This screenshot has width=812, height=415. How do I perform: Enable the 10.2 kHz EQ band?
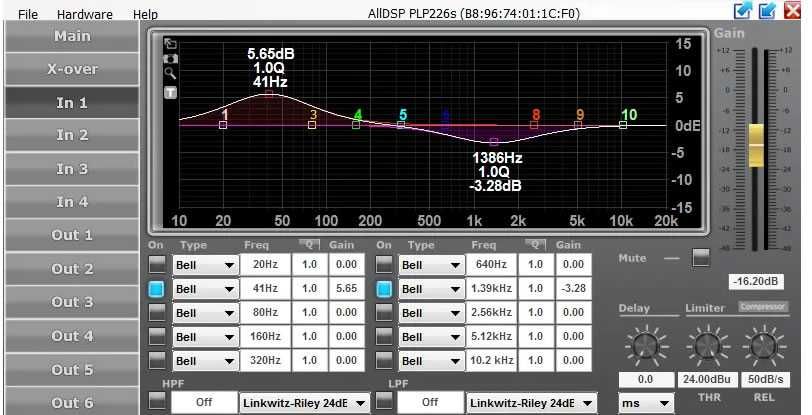coord(384,361)
